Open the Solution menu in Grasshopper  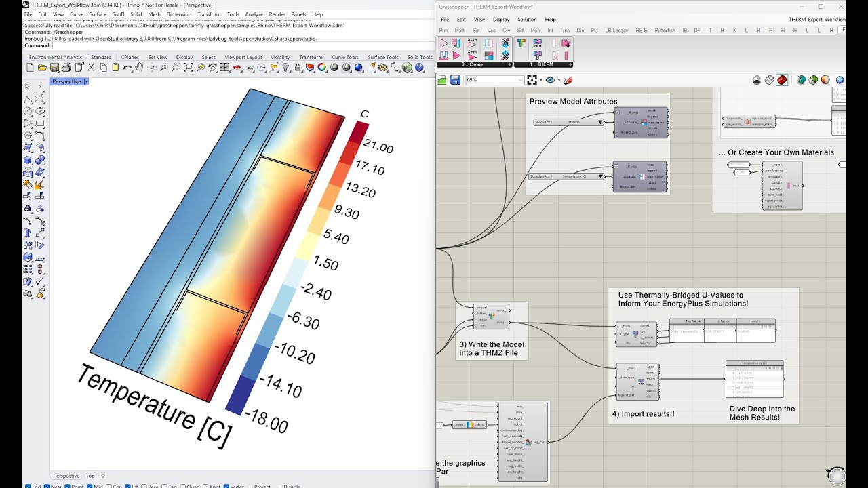[527, 20]
